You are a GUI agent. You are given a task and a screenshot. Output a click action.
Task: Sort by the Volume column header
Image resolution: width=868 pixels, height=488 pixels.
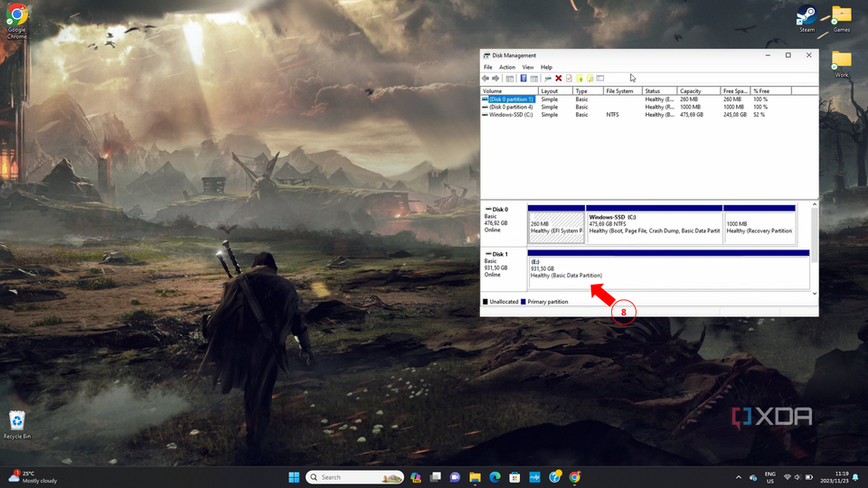[x=509, y=90]
